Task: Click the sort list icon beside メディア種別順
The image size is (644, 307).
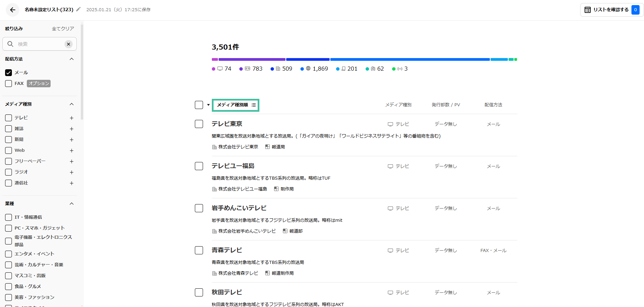Action: pos(254,105)
